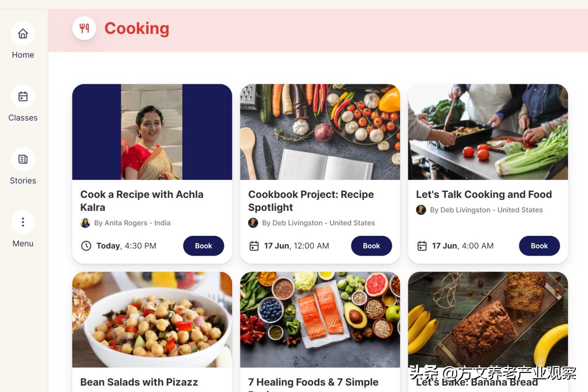The image size is (588, 392).
Task: Click Anita Rogers' small avatar
Action: [85, 223]
